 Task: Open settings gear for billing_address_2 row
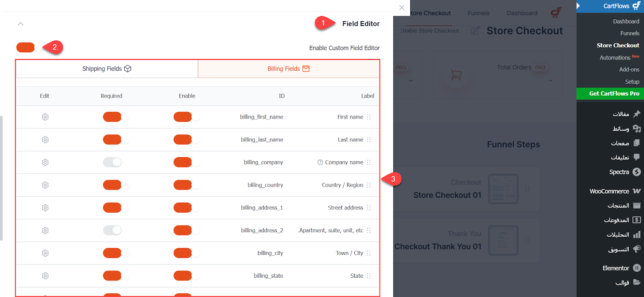pos(45,230)
